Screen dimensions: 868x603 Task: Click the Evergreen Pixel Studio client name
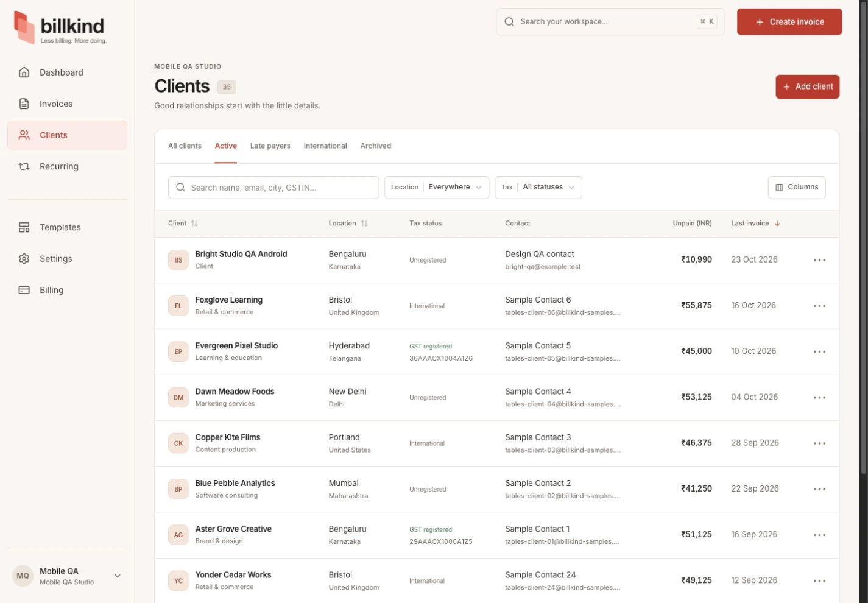236,346
